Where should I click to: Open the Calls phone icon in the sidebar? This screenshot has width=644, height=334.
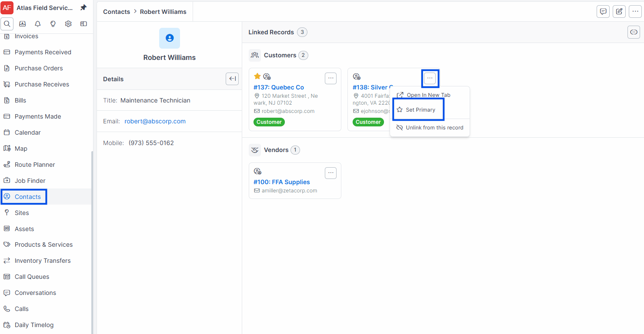point(7,309)
